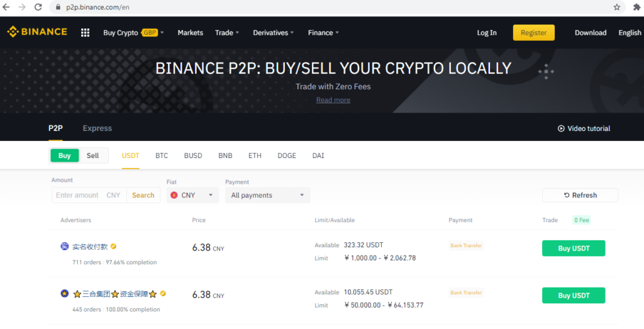The width and height of the screenshot is (644, 329).
Task: Click the padlock site info icon
Action: click(58, 7)
